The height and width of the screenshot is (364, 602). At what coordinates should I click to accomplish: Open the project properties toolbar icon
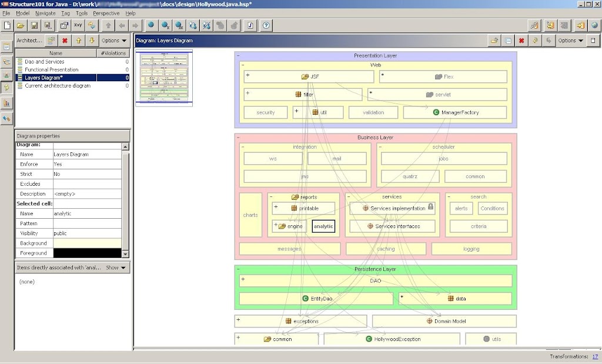(x=64, y=25)
